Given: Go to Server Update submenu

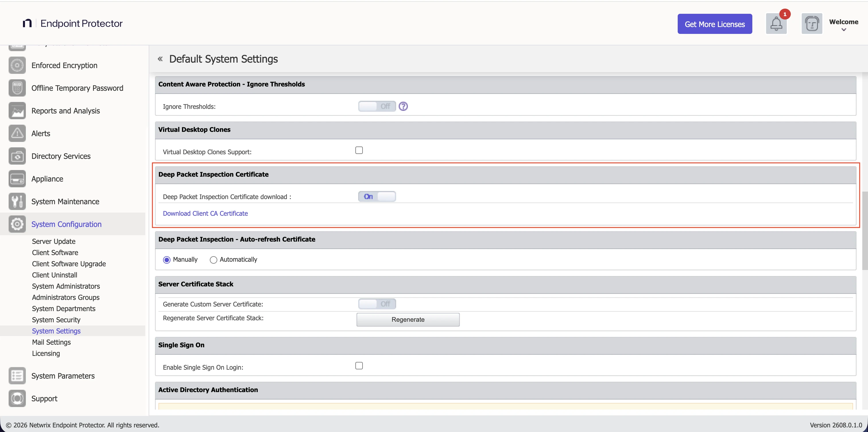Looking at the screenshot, I should (x=54, y=242).
